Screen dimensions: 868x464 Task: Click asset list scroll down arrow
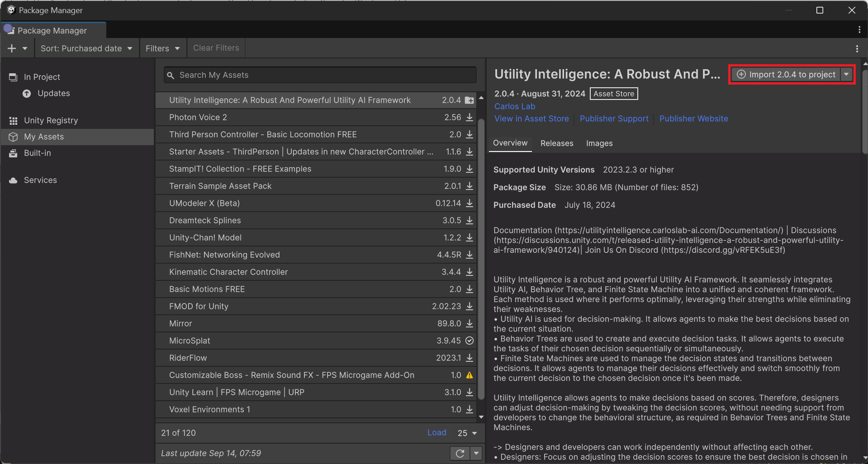[481, 417]
